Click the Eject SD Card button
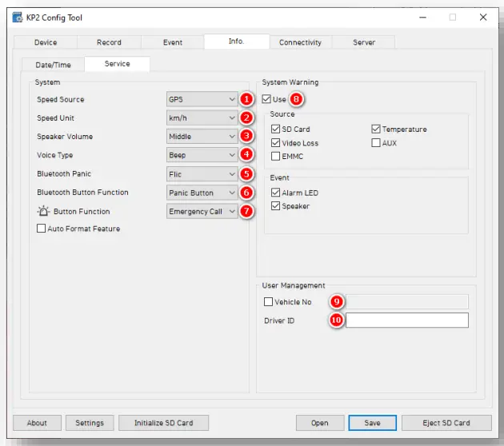The height and width of the screenshot is (446, 504). tap(446, 423)
